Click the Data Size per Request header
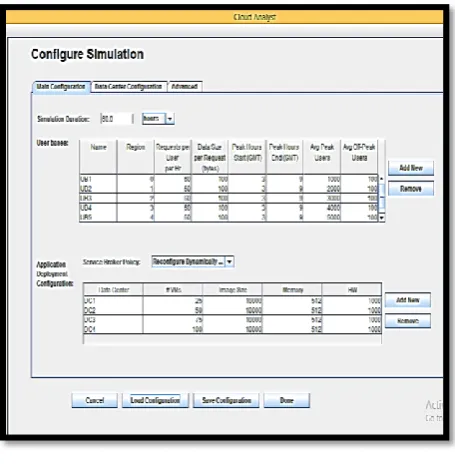455x473 pixels. pos(210,157)
